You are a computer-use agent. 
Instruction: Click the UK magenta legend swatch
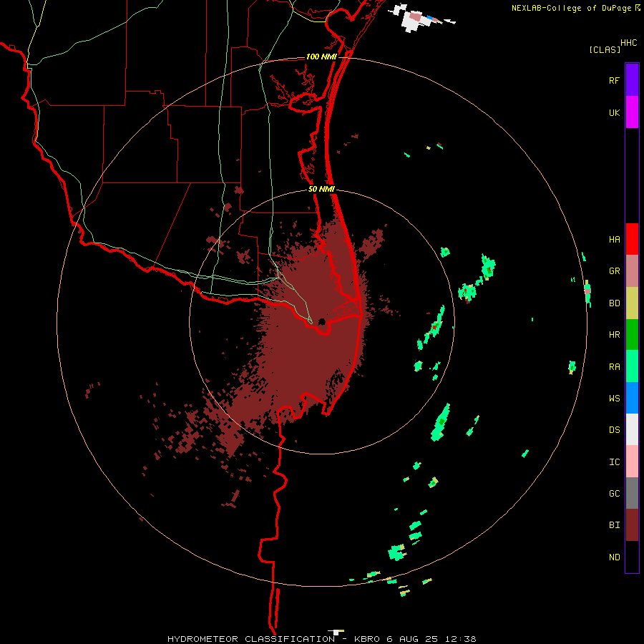[632, 112]
